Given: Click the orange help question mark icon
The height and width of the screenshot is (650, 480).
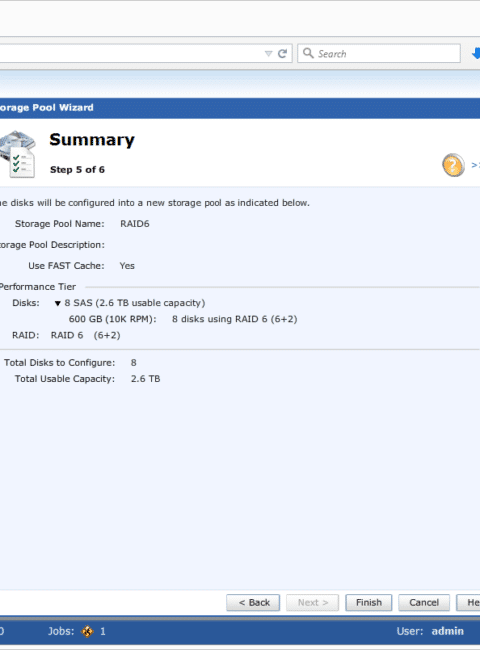Looking at the screenshot, I should (x=453, y=165).
